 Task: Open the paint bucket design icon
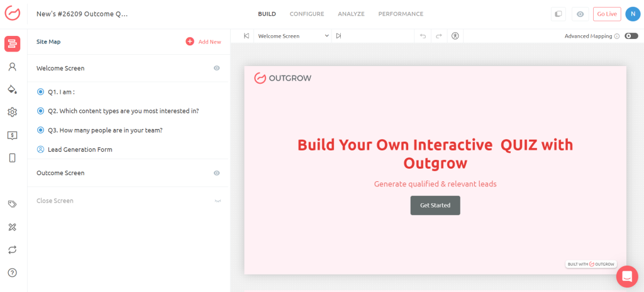click(12, 89)
